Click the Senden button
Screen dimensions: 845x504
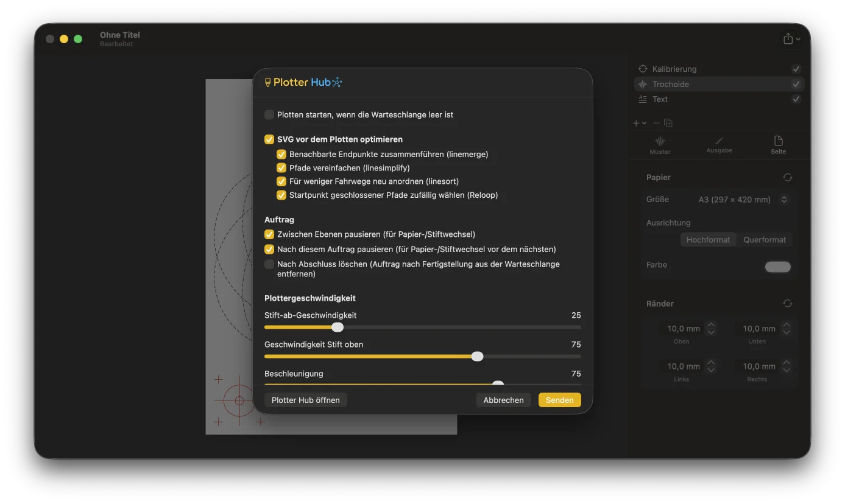pyautogui.click(x=559, y=400)
